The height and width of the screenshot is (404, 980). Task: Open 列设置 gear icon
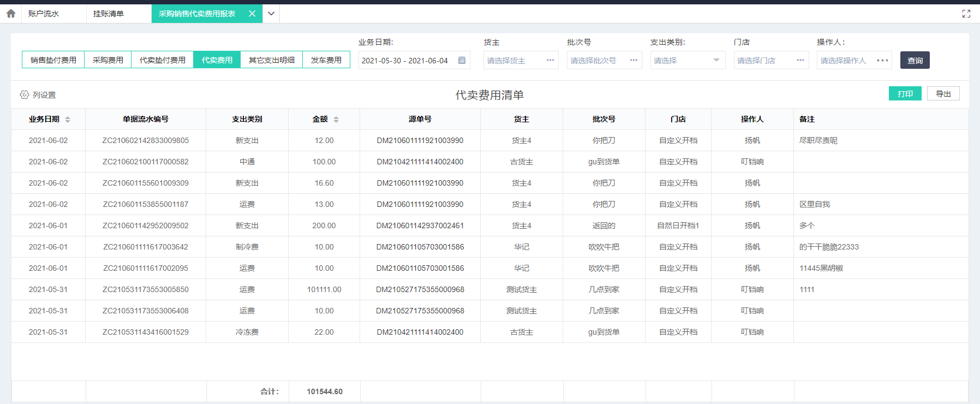(25, 94)
